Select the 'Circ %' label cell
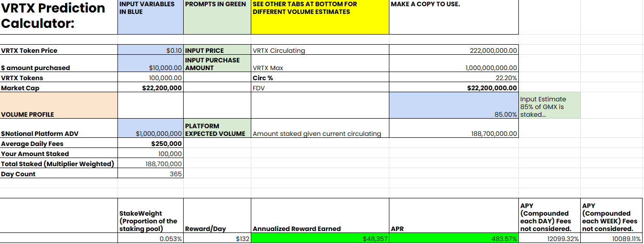Screen dimensions: 644x244 [x=320, y=78]
